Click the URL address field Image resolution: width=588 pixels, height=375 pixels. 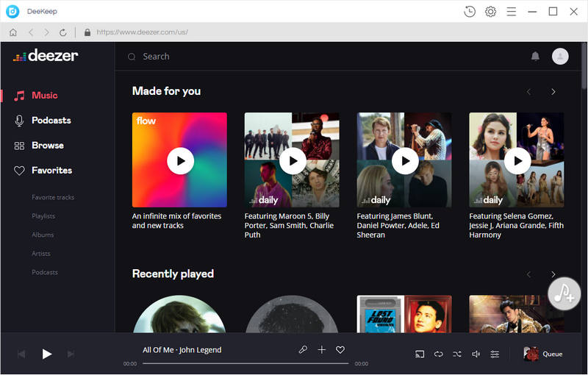coord(142,32)
